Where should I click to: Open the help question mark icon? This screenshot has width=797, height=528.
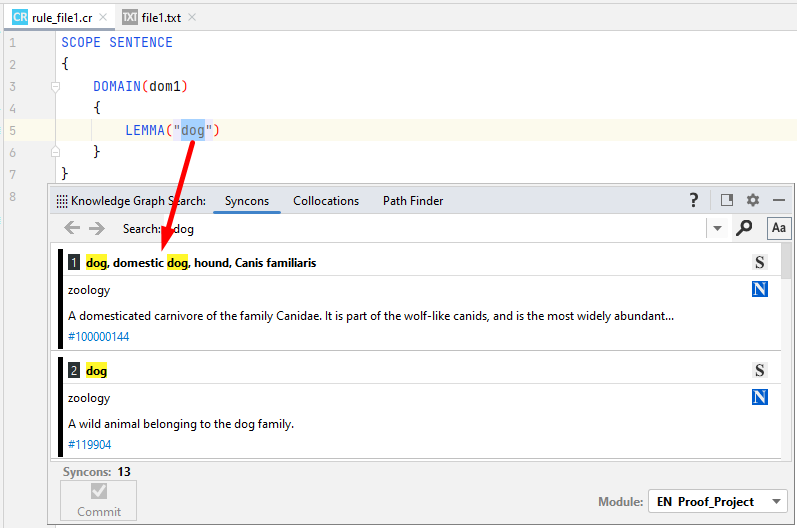pos(694,200)
